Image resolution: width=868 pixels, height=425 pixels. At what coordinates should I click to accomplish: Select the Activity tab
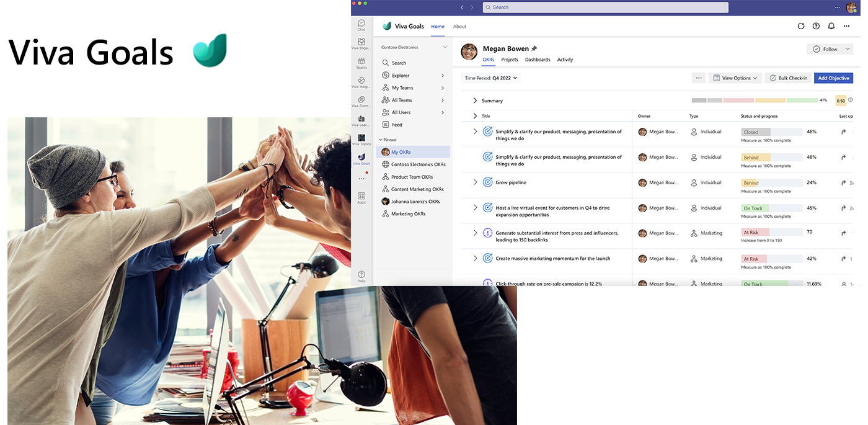coord(565,60)
